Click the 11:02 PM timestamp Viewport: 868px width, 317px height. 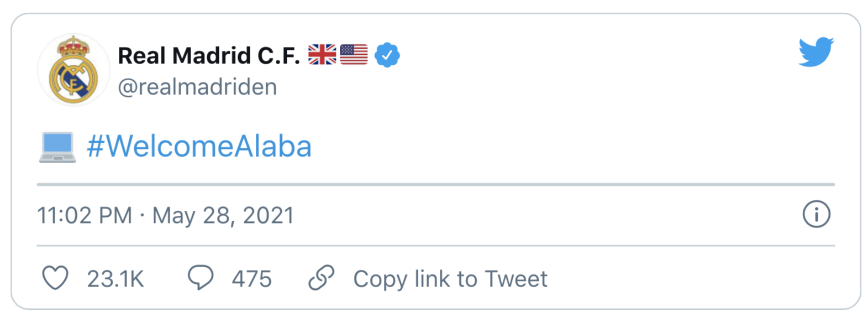tap(85, 215)
